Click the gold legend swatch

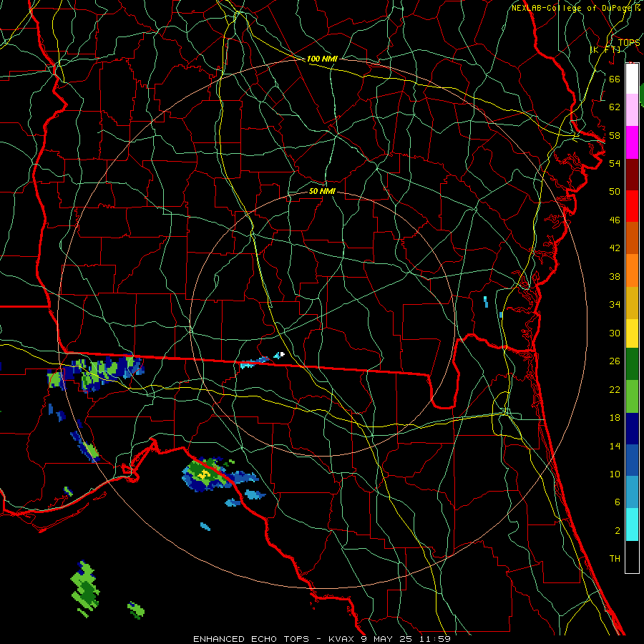[632, 303]
